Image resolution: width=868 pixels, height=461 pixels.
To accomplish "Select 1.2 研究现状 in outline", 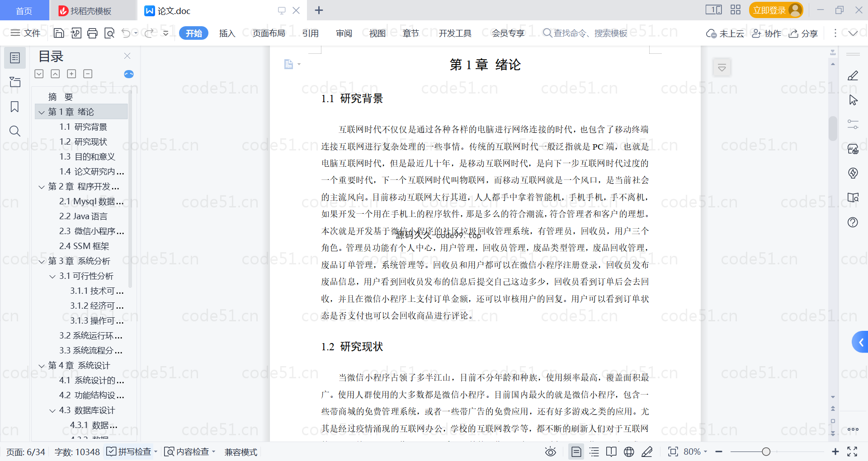I will tap(83, 142).
